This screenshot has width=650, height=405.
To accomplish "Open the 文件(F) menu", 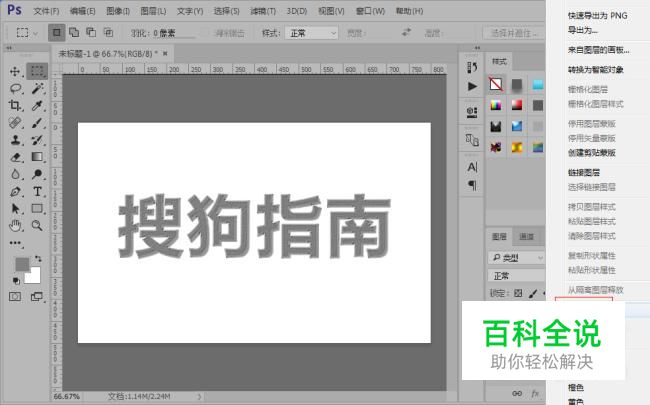I will click(x=46, y=11).
